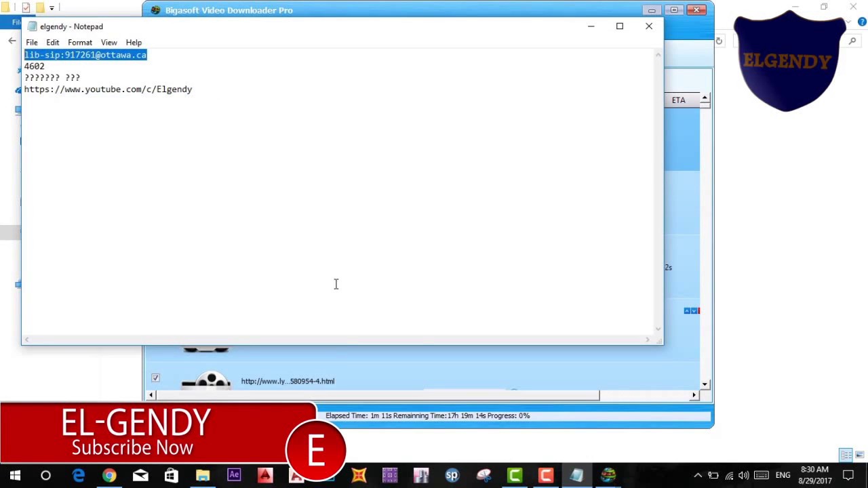Click the youtube.com/c/Elgendy URL text
The height and width of the screenshot is (488, 868).
pos(108,89)
